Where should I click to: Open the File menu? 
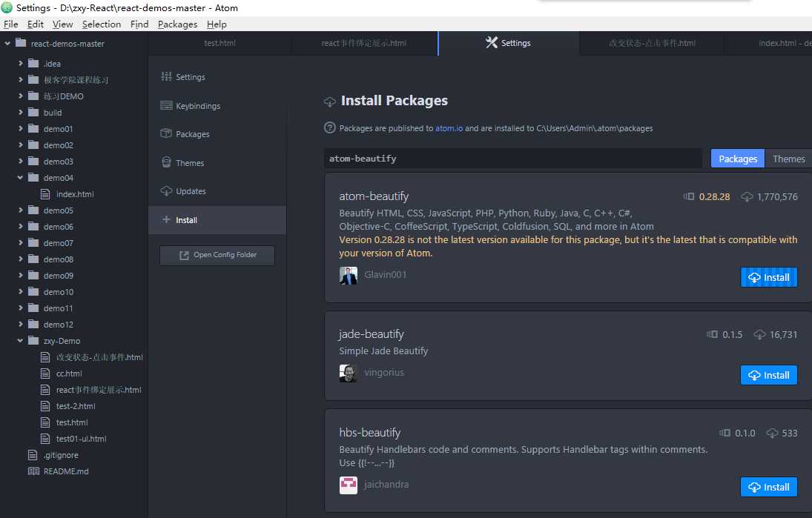[11, 24]
